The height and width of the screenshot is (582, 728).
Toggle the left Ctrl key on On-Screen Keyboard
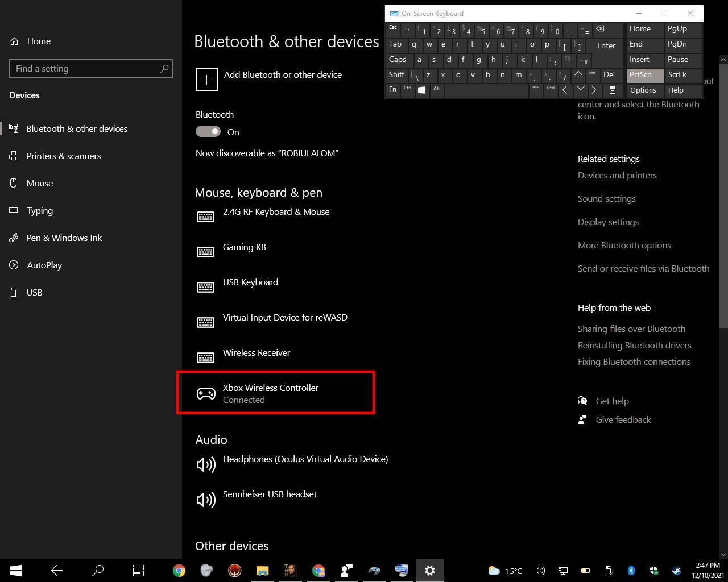(x=407, y=90)
